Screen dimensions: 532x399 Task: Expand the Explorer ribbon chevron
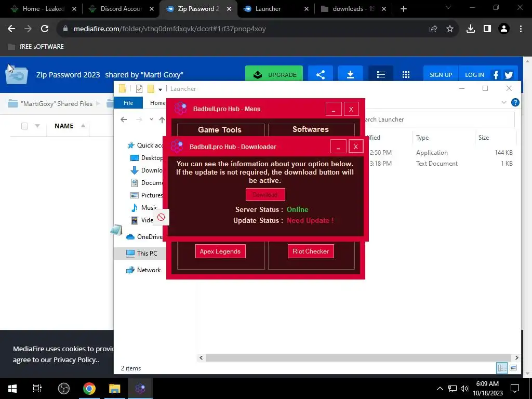(x=504, y=102)
